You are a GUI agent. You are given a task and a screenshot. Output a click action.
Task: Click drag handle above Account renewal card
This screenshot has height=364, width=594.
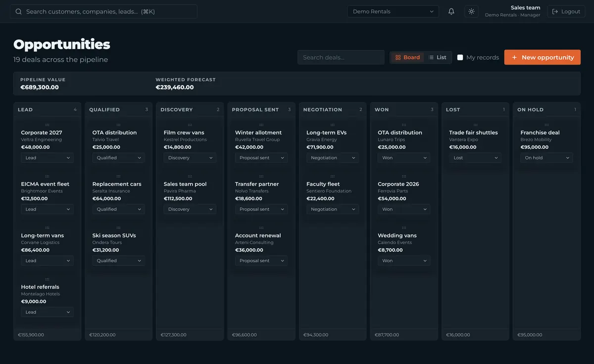point(261,227)
